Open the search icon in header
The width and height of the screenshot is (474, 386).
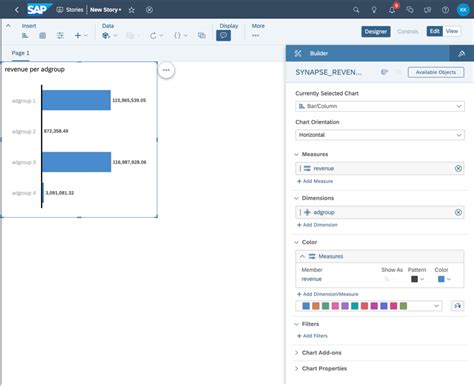pos(356,10)
